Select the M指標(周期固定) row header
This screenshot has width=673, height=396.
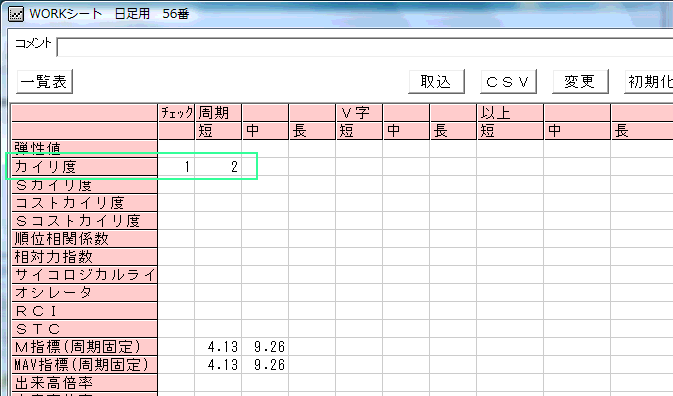pos(85,347)
